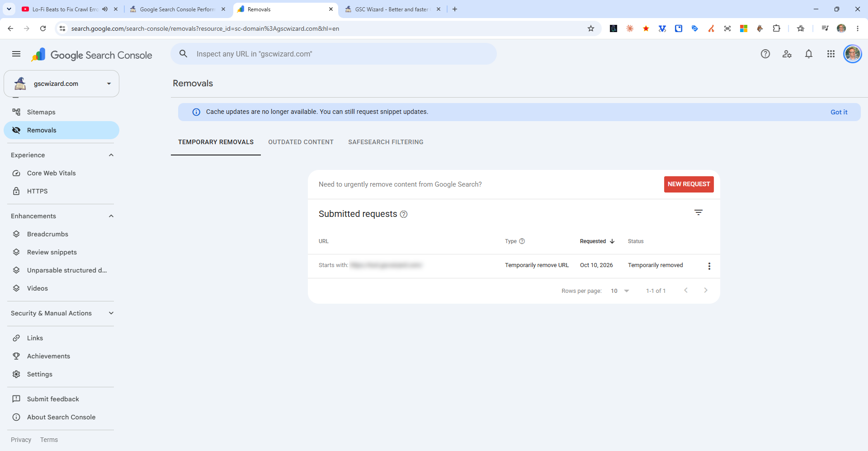
Task: Open Sitemaps in the sidebar
Action: click(x=61, y=112)
